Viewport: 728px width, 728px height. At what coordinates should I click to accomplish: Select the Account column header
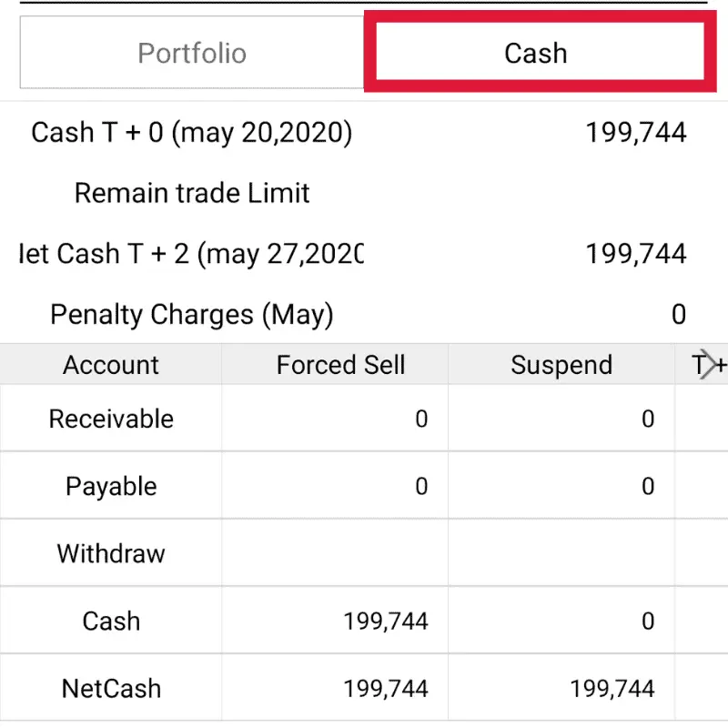(110, 364)
